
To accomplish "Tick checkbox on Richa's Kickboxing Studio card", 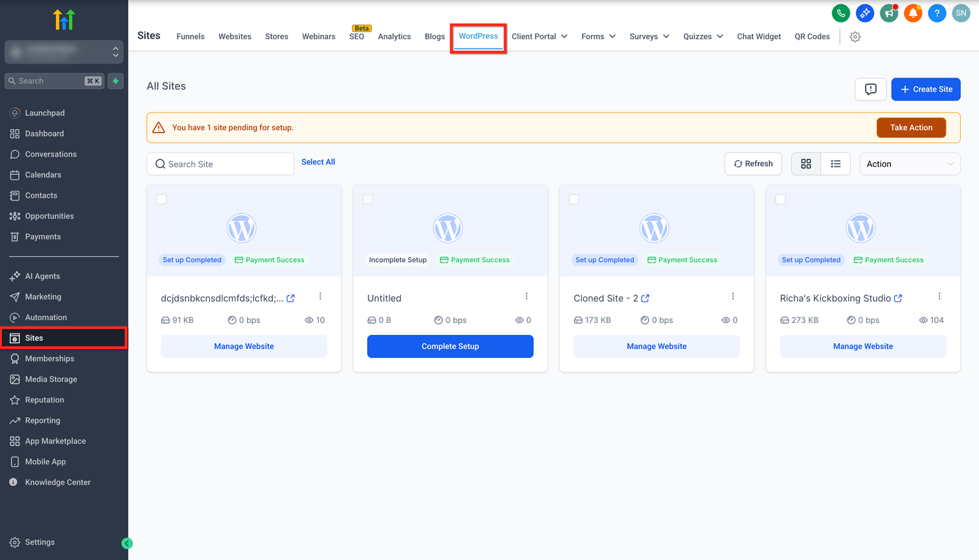I will (x=780, y=199).
